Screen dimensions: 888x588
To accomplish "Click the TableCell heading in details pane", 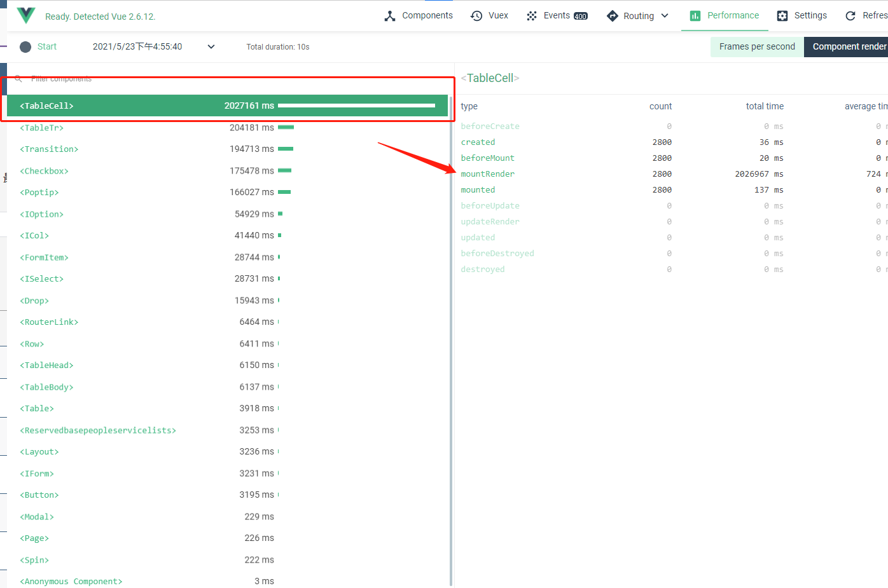I will click(490, 78).
